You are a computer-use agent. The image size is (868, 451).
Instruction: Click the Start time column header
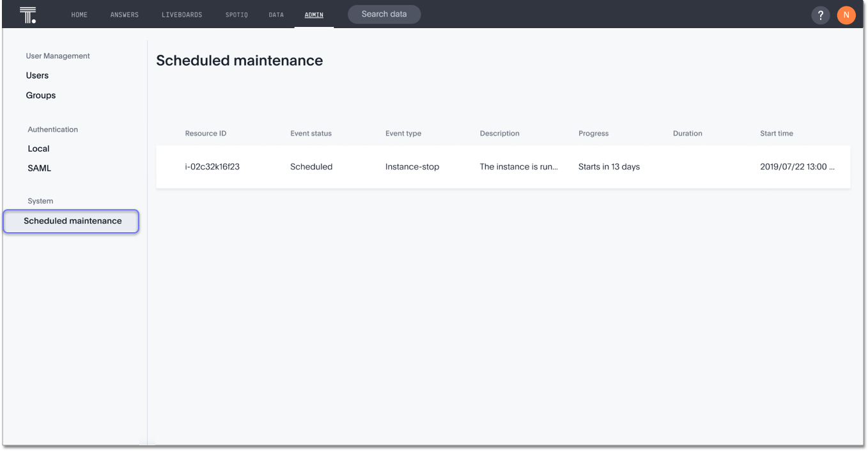coord(776,134)
